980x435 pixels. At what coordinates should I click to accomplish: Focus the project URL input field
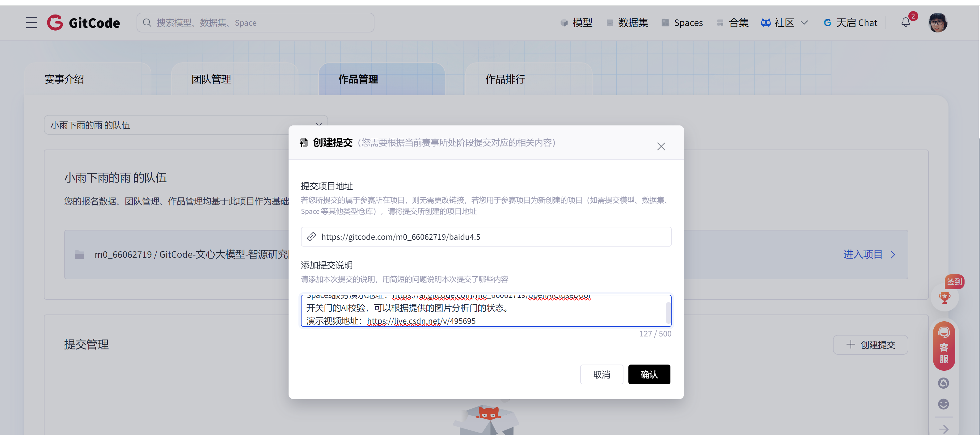[x=491, y=237]
